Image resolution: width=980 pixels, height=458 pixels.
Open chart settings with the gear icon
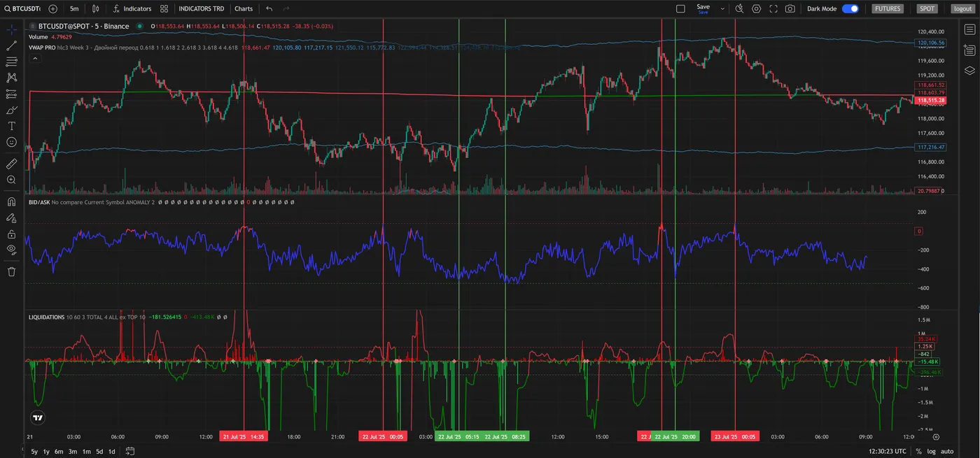tap(756, 8)
